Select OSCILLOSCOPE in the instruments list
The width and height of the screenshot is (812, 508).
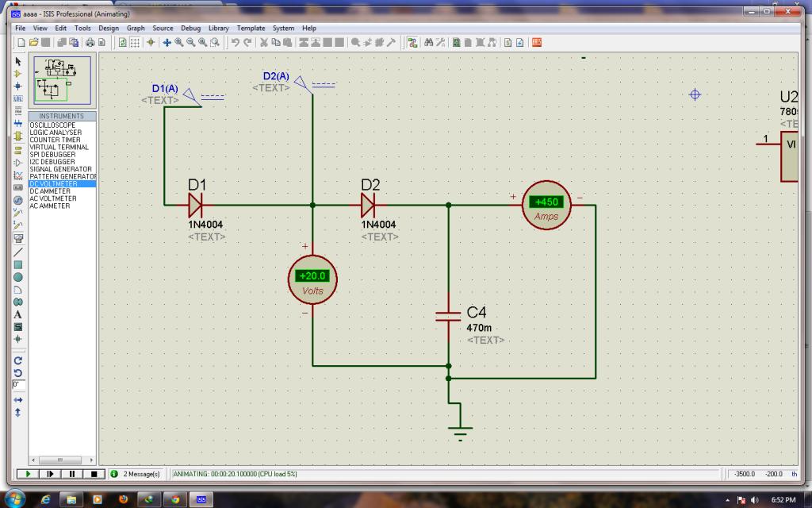(x=53, y=125)
